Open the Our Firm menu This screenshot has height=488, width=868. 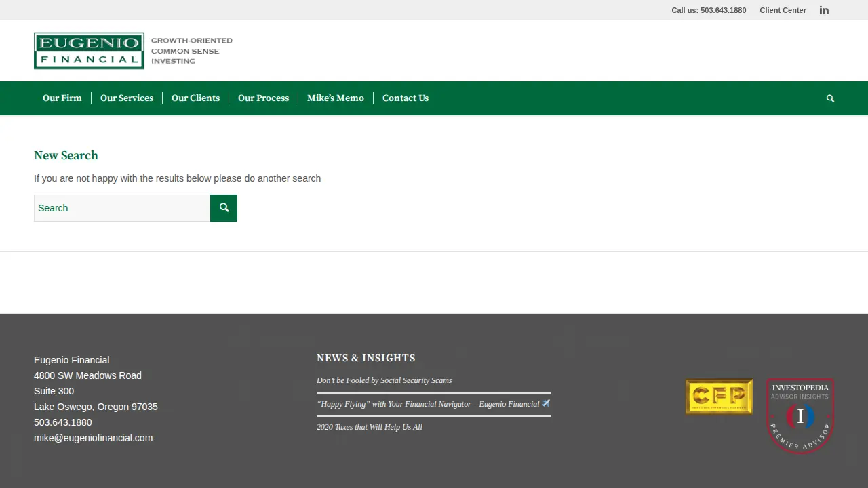(62, 98)
